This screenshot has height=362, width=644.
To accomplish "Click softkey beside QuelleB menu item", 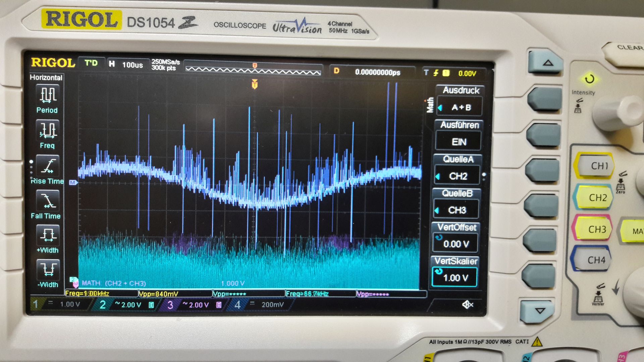I will pos(541,205).
